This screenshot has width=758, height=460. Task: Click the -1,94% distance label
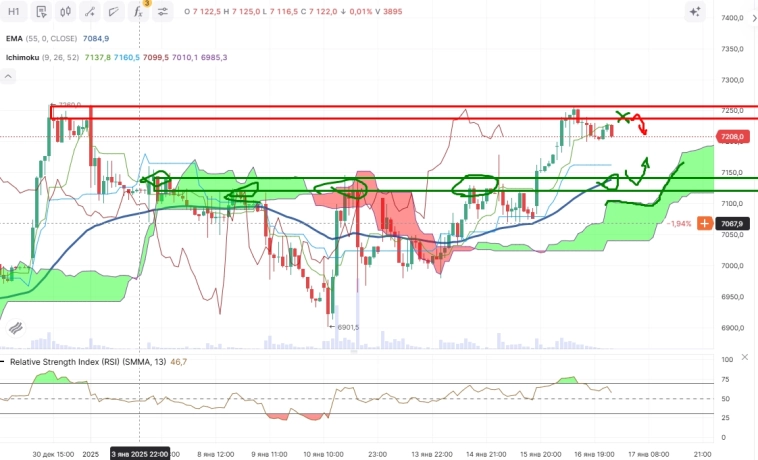coord(679,224)
